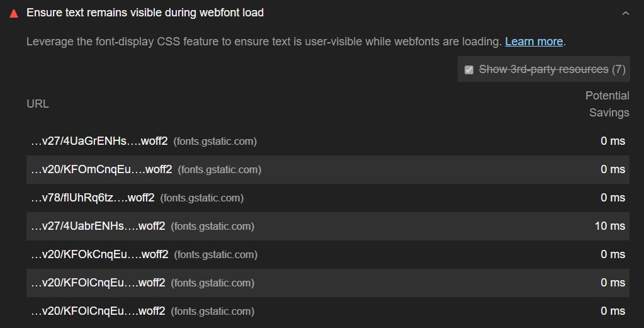Click the Potential Savings column header
Viewport: 644px width, 328px height.
click(607, 104)
